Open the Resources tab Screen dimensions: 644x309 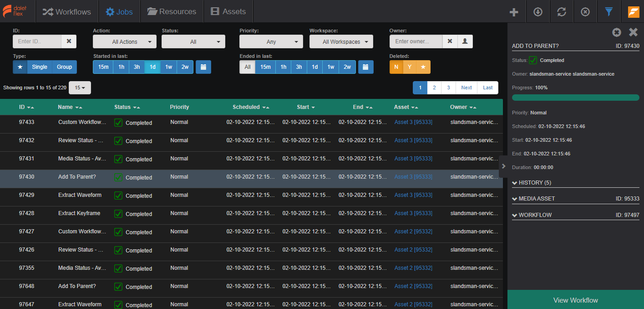[x=172, y=12]
